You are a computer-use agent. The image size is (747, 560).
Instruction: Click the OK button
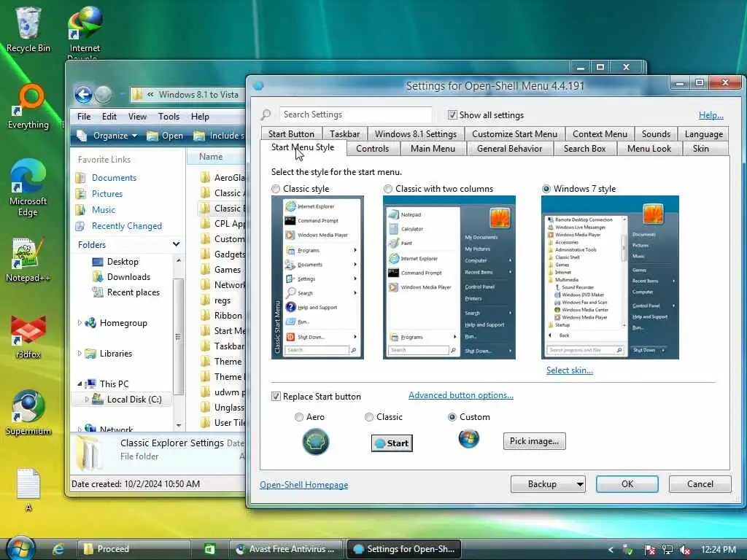click(627, 484)
